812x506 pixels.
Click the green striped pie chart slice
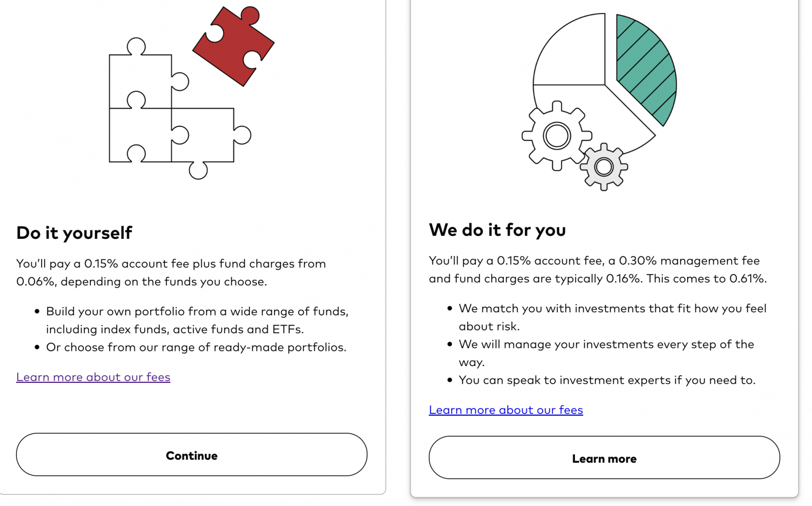[646, 70]
